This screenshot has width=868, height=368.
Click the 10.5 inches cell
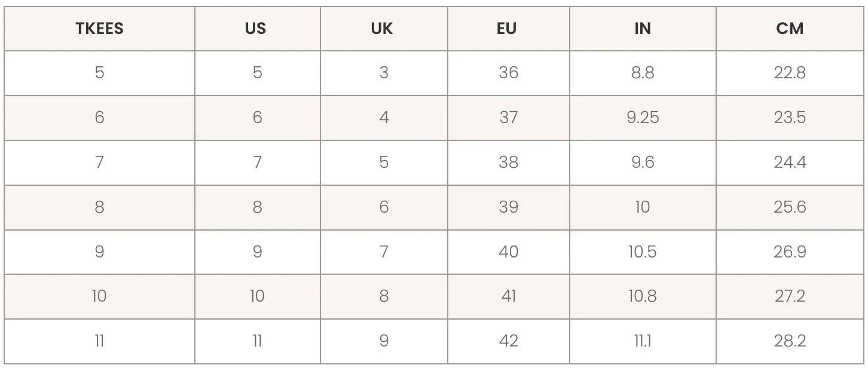[x=643, y=252]
